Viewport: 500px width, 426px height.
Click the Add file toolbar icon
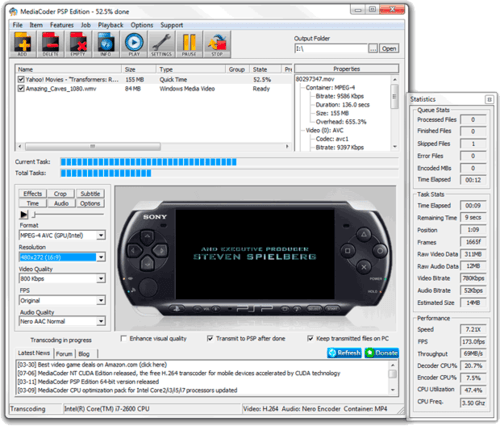[x=22, y=44]
